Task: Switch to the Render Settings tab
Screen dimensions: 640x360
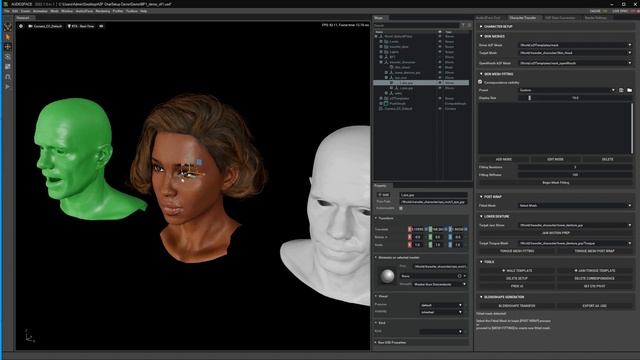Action: (x=596, y=18)
